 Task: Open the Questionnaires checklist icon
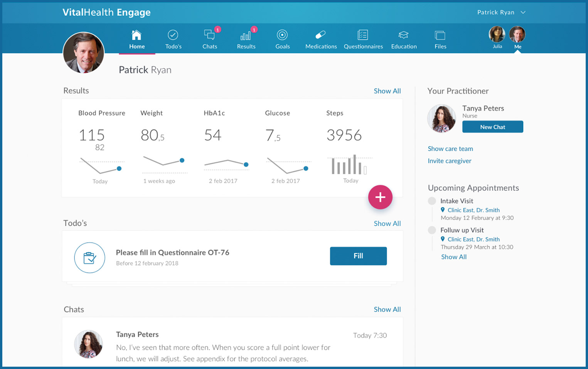coord(363,35)
